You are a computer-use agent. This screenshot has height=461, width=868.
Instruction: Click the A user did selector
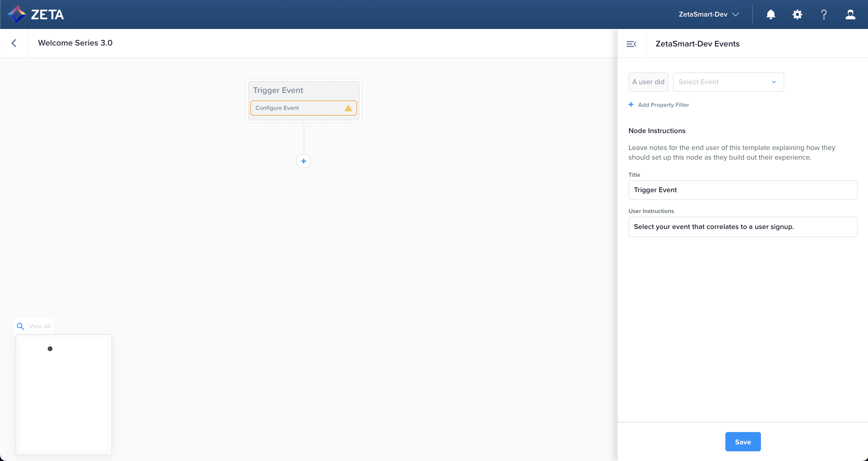pos(648,82)
